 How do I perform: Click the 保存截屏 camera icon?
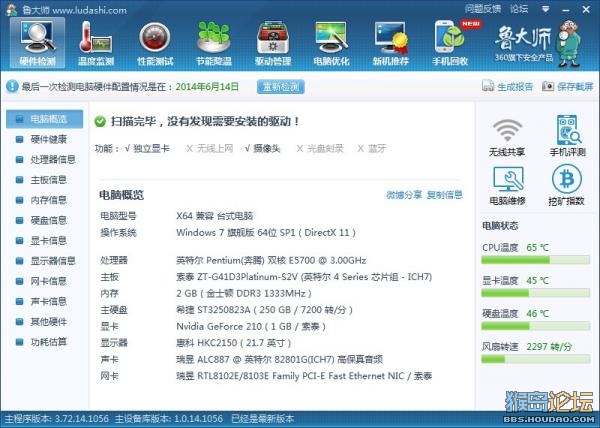coord(548,86)
